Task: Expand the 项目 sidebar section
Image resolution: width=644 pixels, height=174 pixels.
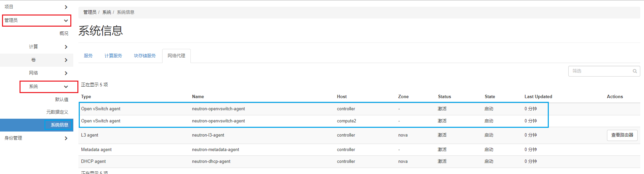Action: [x=66, y=7]
